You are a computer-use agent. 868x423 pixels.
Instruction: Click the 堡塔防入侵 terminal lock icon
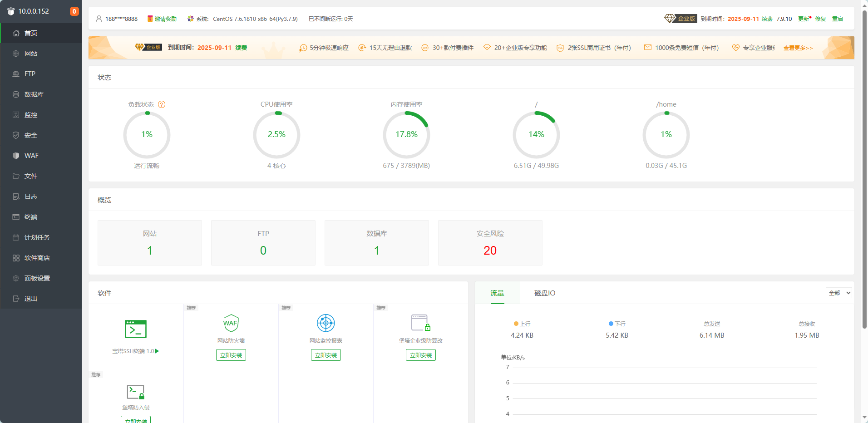tap(135, 392)
